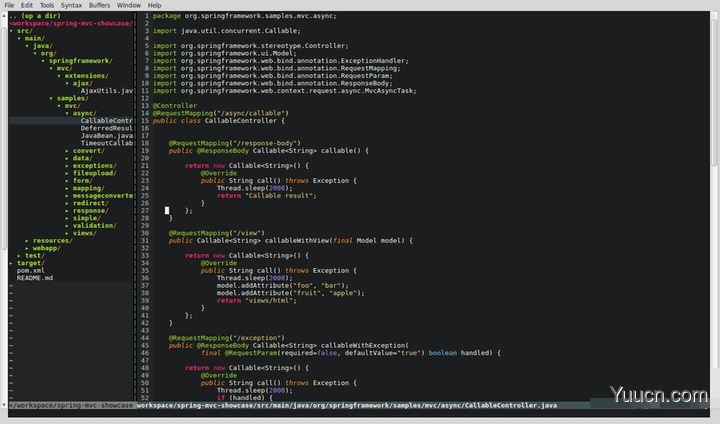Expand the target/ folder

(x=27, y=263)
